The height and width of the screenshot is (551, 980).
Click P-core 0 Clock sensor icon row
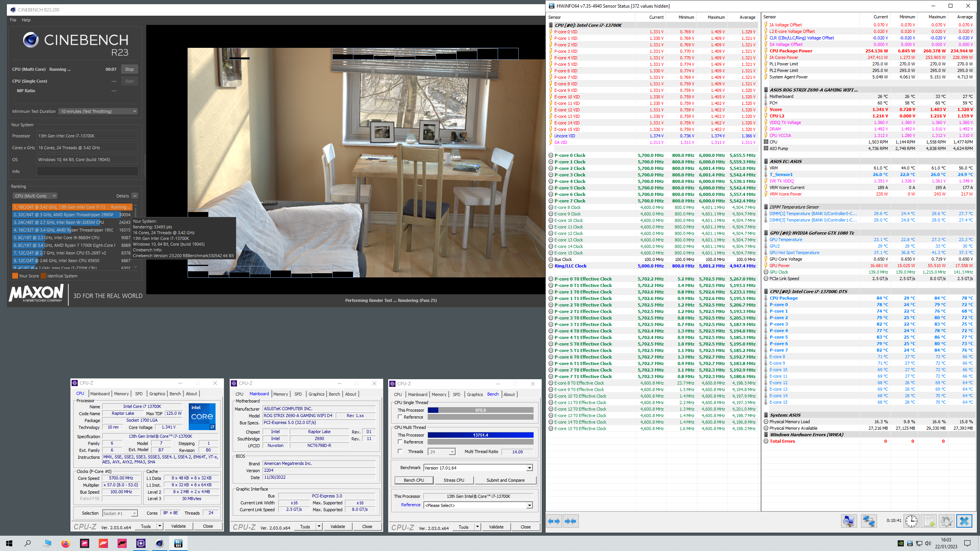(652, 155)
